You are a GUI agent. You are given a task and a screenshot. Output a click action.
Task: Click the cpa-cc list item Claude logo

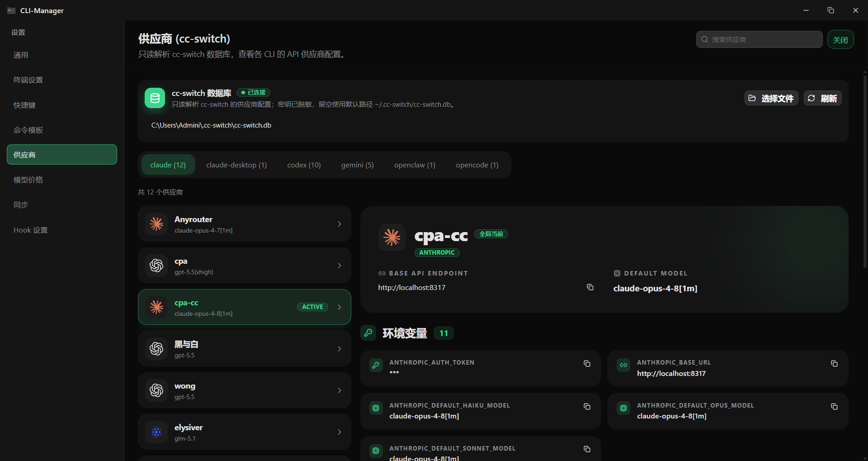click(156, 307)
